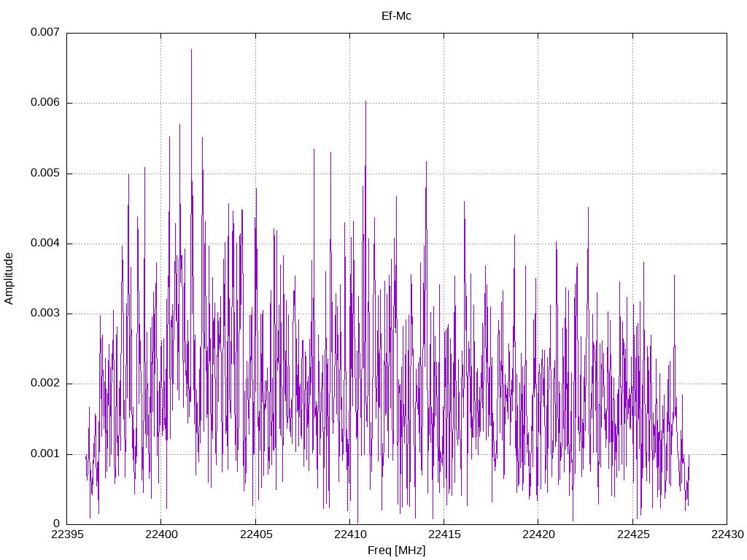Screen dimensions: 747x560
Task: Click the spectrum peak near 22411 MHz at 0.006
Action: [x=366, y=101]
